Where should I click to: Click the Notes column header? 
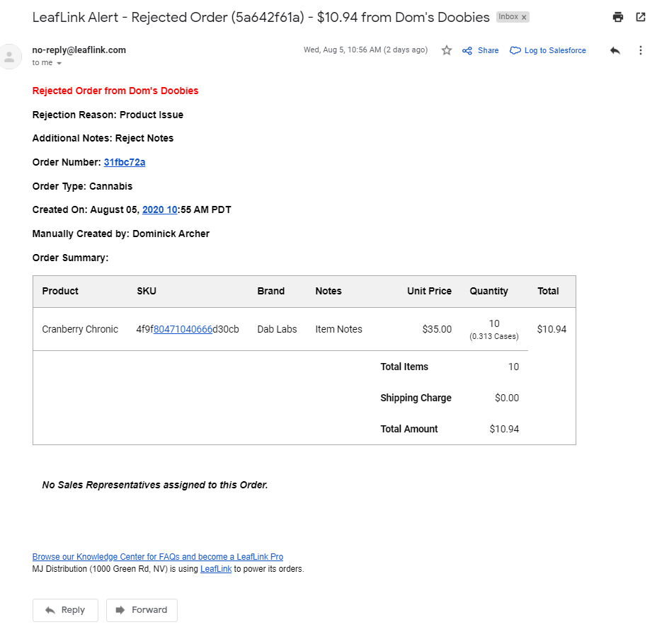pos(328,291)
